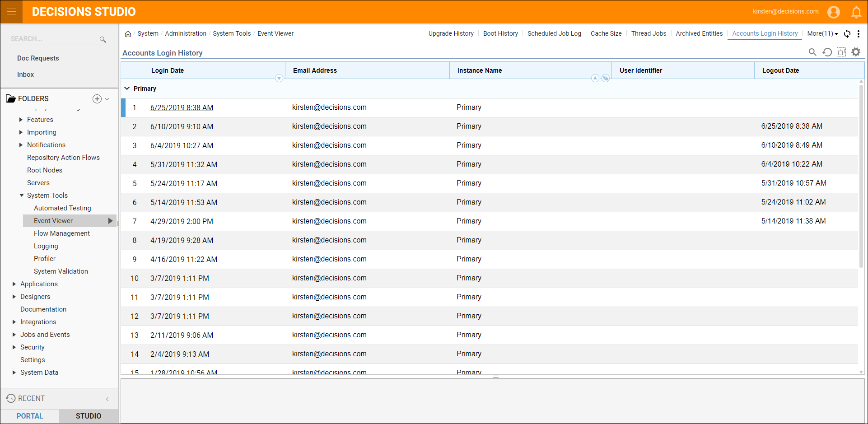Open Repository Action Flows
Screen dimensions: 868x424
pos(63,158)
